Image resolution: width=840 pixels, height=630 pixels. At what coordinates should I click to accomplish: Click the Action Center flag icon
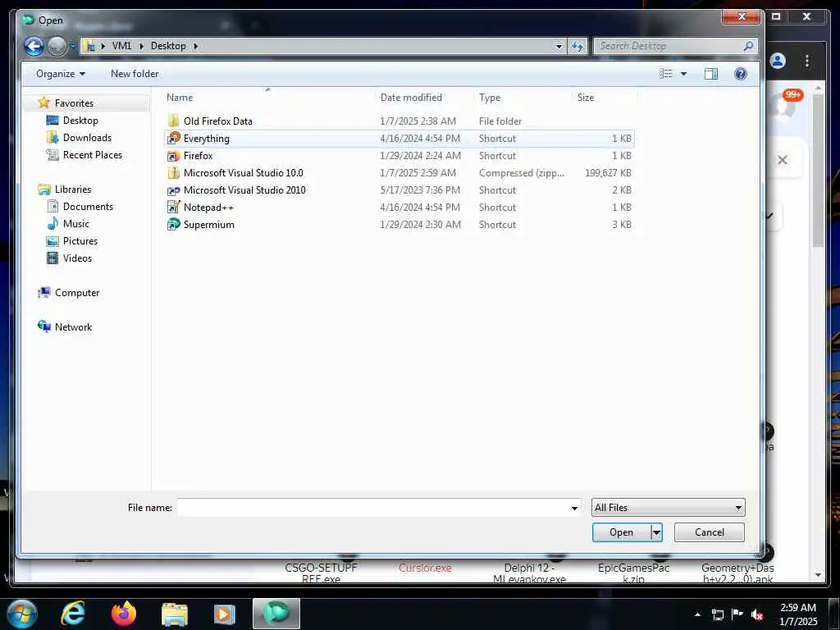coord(737,614)
